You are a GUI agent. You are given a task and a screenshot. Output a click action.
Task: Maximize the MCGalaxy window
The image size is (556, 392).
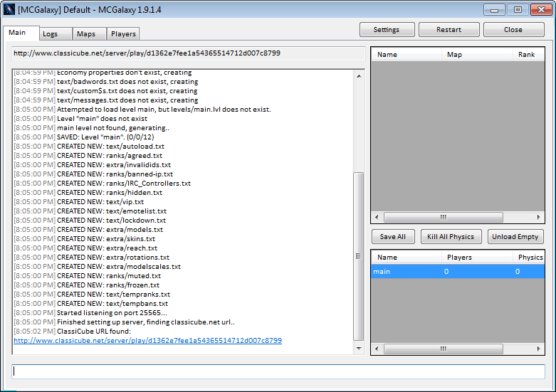pyautogui.click(x=518, y=9)
